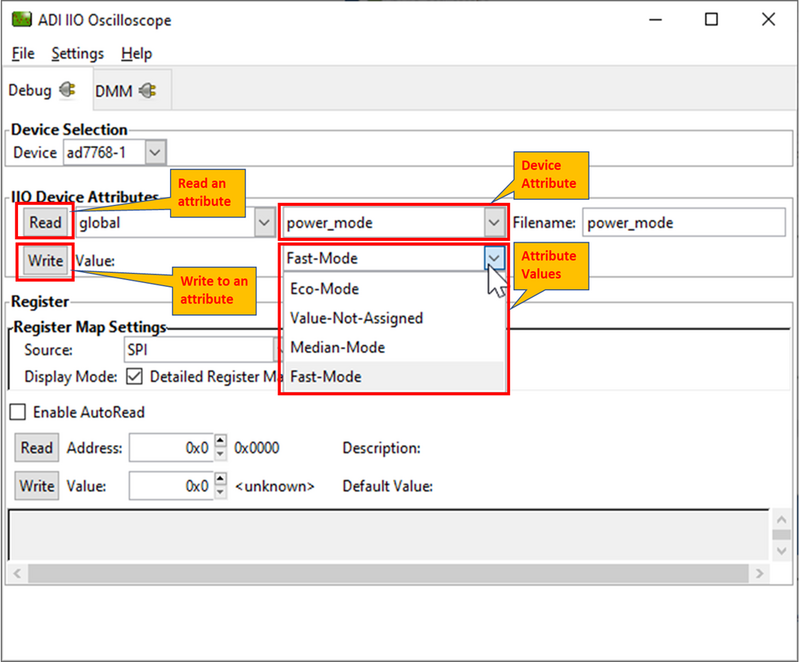The height and width of the screenshot is (662, 800).
Task: Open the global attribute channel dropdown
Action: tap(263, 222)
